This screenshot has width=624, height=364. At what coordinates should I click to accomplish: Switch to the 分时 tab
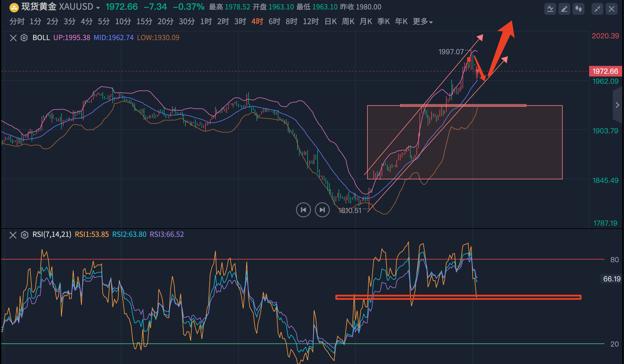(17, 22)
